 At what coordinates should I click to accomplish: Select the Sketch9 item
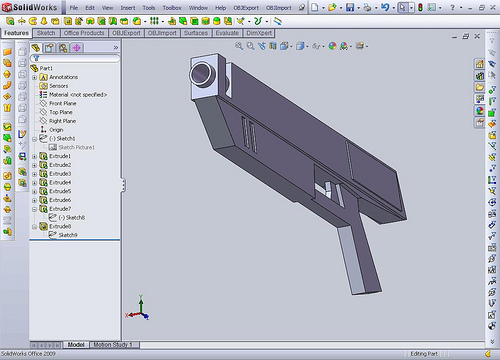pyautogui.click(x=63, y=235)
